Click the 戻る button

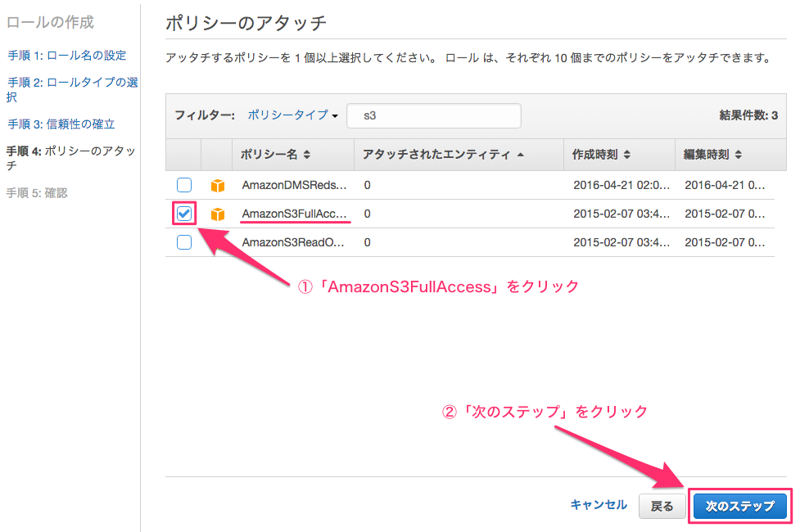click(662, 506)
